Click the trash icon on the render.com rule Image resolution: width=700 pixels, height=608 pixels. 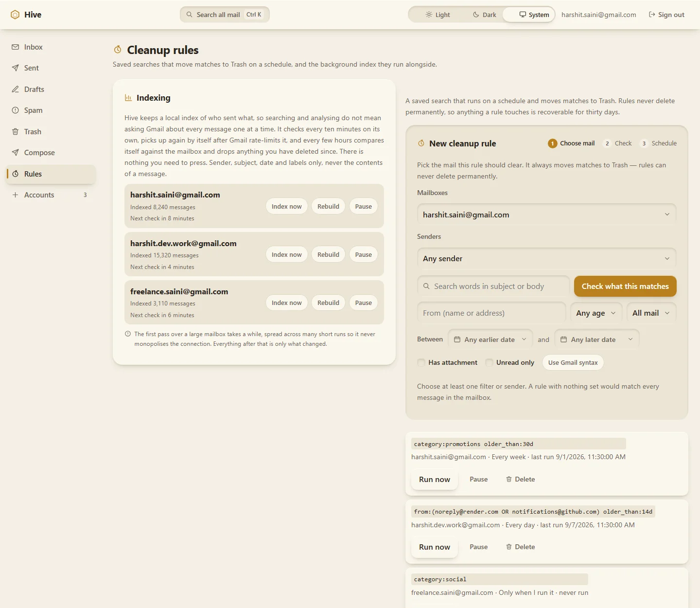click(509, 547)
